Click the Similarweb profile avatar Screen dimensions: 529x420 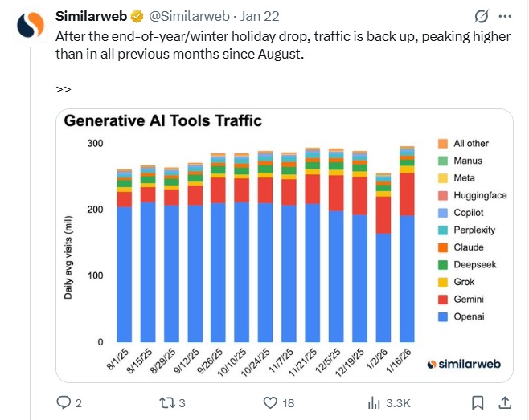pyautogui.click(x=31, y=24)
